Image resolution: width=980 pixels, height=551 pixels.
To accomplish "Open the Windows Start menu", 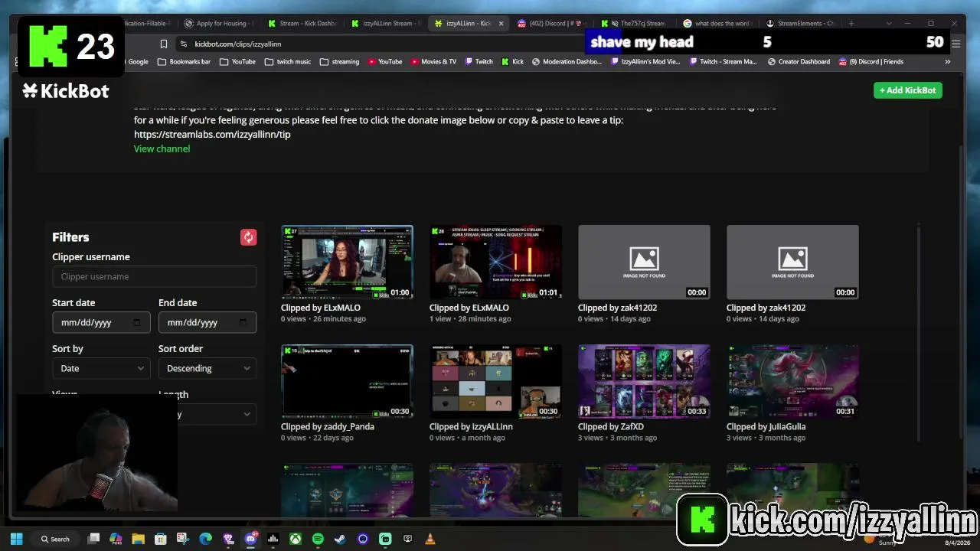I will point(17,539).
